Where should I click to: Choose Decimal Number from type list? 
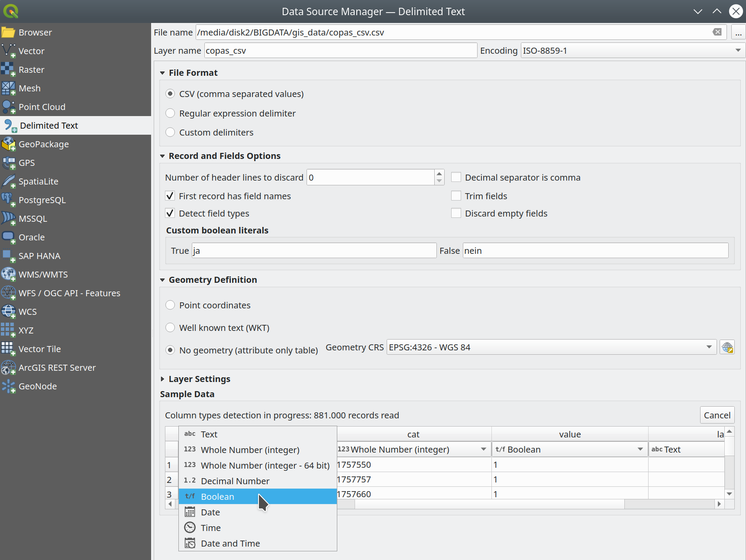click(235, 481)
